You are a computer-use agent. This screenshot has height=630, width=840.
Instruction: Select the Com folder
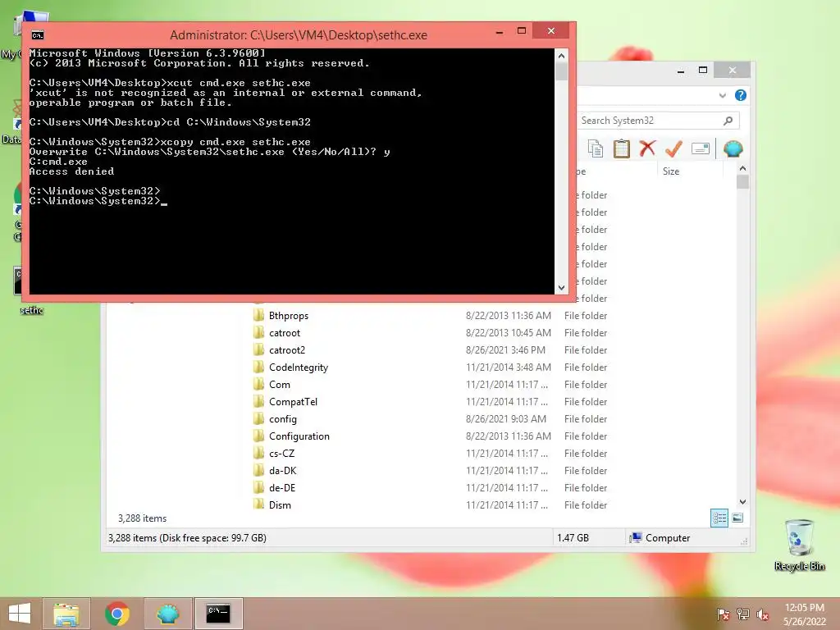point(279,385)
